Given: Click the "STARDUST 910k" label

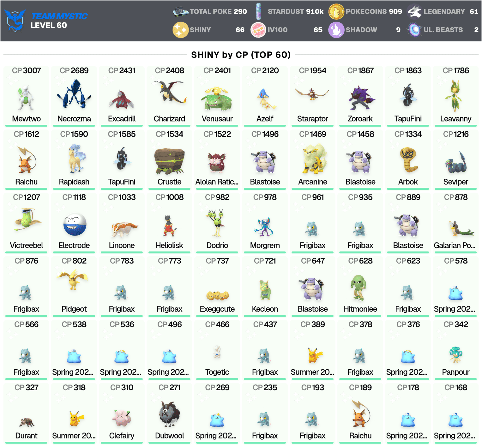Looking at the screenshot, I should 296,12.
